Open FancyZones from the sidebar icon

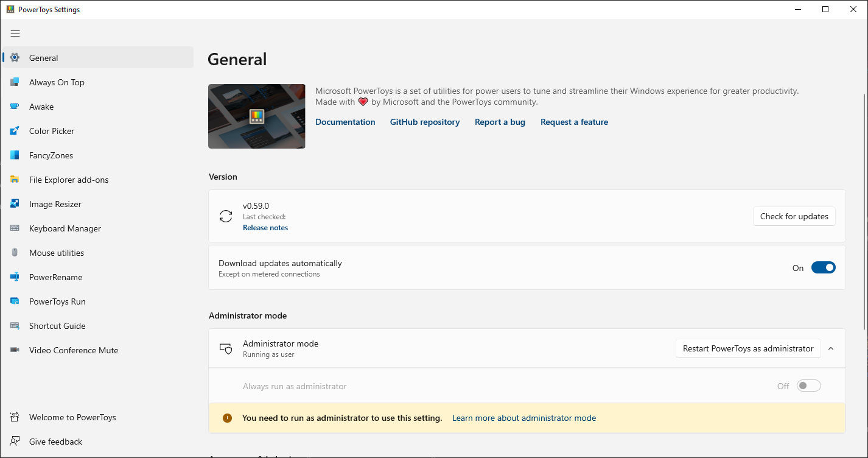tap(14, 155)
